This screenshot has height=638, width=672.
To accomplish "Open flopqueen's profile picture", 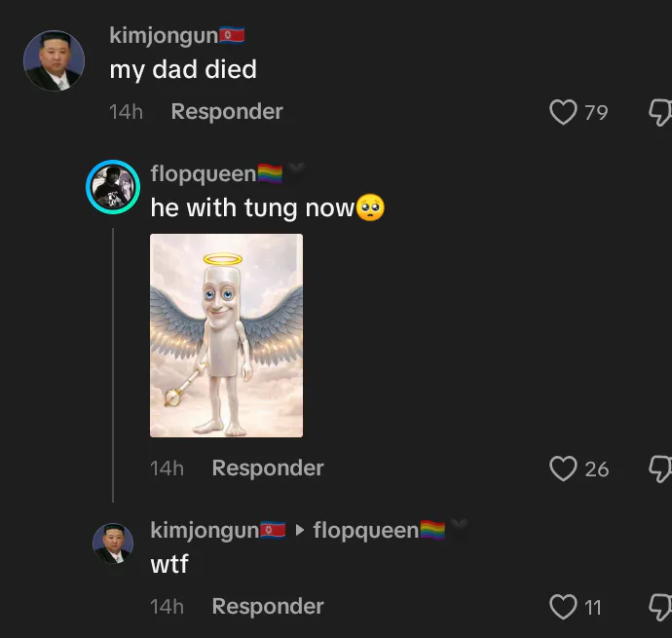I will point(113,187).
